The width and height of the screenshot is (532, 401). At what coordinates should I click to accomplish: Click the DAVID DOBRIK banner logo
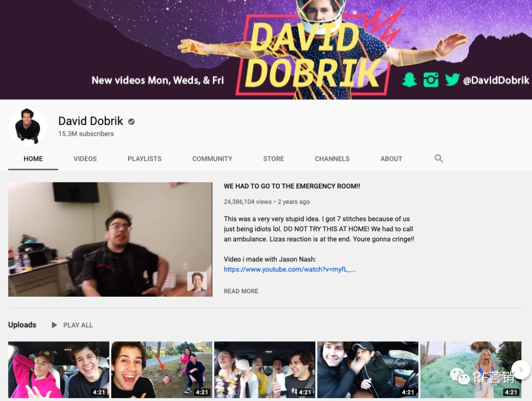coord(312,56)
